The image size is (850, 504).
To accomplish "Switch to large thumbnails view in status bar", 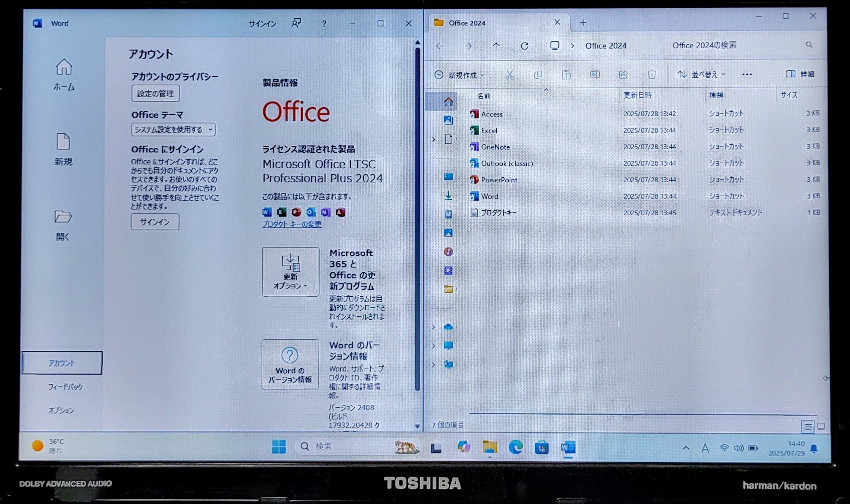I will pyautogui.click(x=821, y=426).
